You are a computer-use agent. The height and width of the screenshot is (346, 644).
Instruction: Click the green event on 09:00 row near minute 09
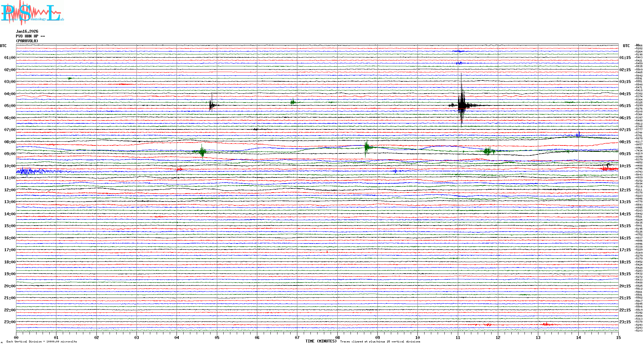click(366, 147)
